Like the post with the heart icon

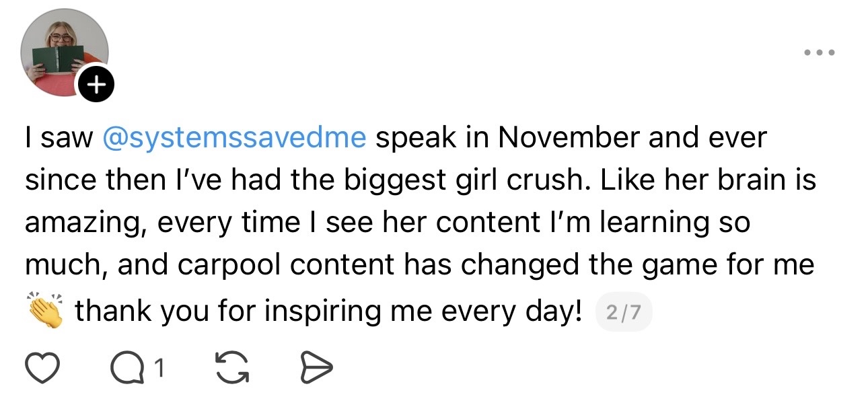42,367
